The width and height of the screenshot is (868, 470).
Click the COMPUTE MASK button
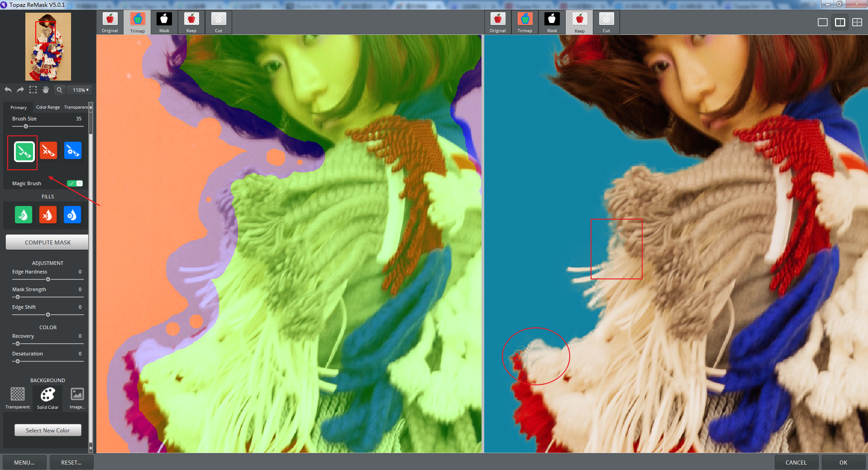pos(47,242)
